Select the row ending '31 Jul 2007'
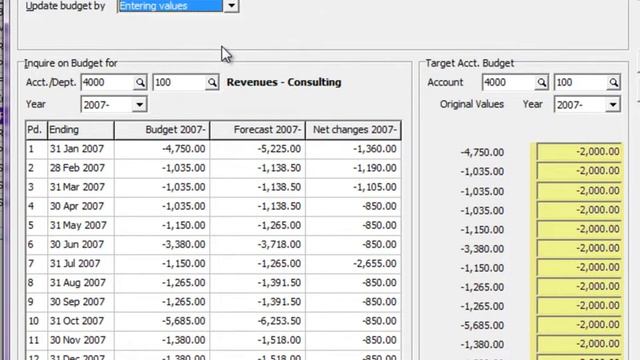 tap(213, 264)
